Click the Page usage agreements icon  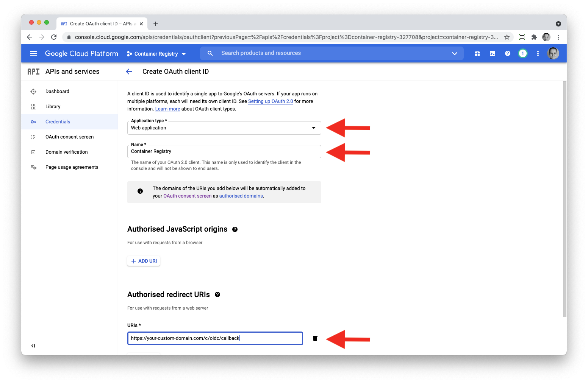click(x=33, y=167)
